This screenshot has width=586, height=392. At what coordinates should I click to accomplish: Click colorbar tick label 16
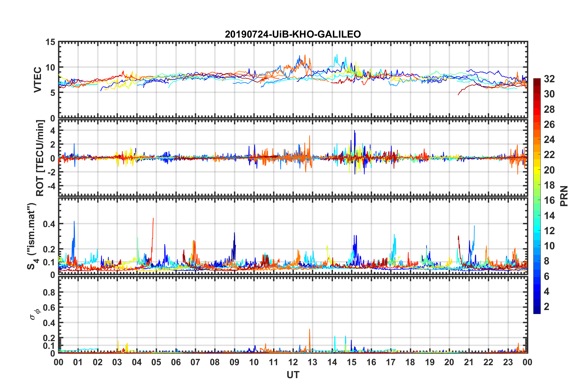tap(549, 200)
